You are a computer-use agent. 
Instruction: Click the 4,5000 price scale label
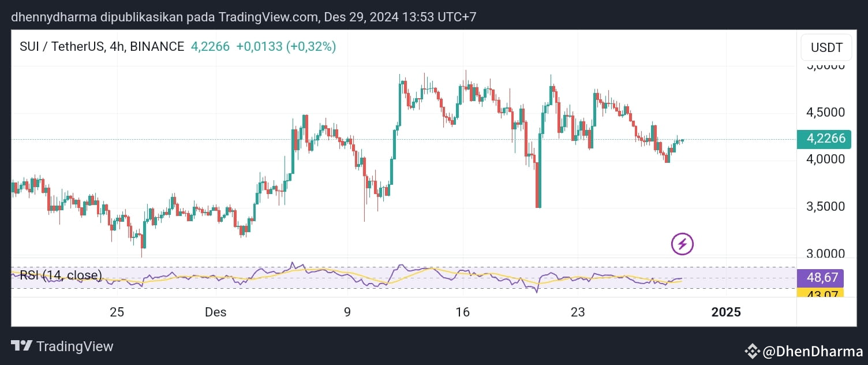click(x=825, y=112)
